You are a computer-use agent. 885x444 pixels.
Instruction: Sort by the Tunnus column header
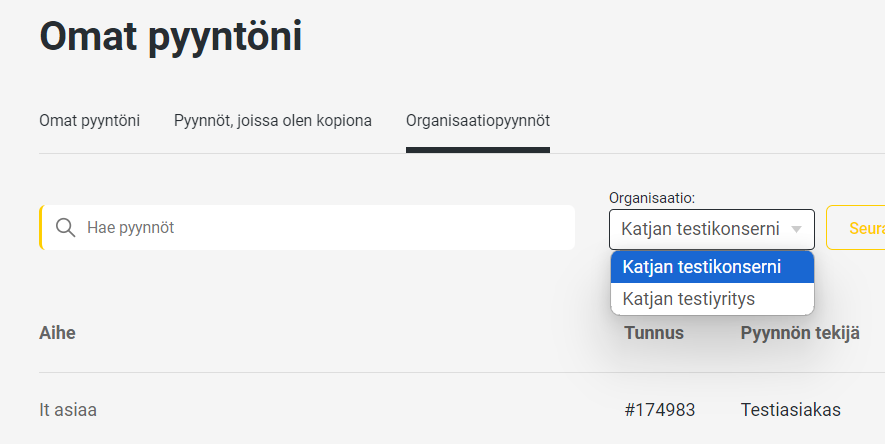[x=654, y=333]
